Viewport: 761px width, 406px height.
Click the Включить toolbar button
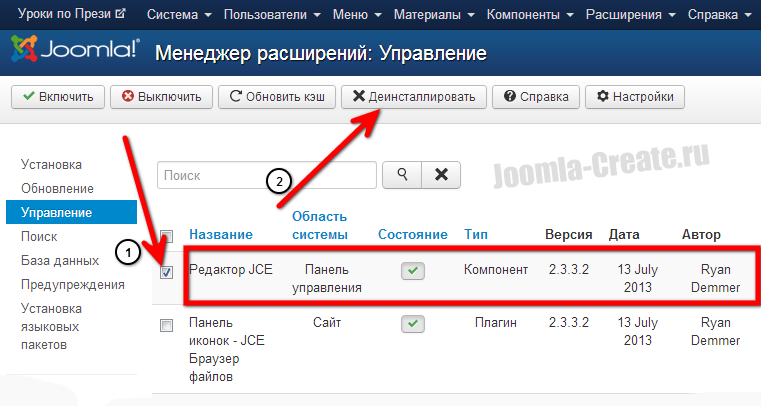click(57, 97)
